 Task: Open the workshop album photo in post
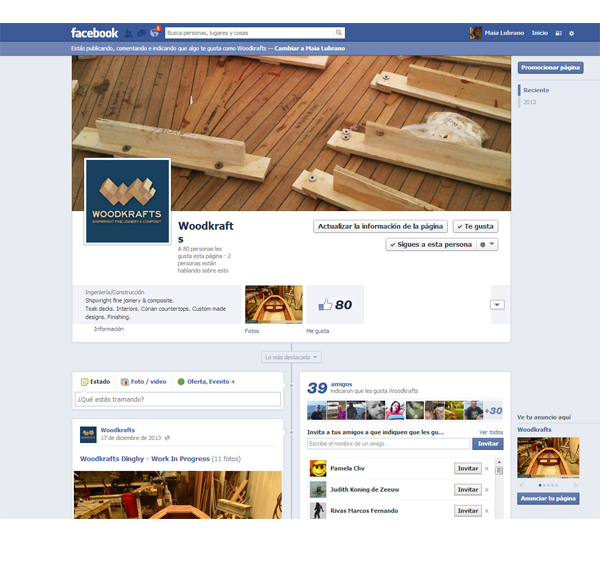pyautogui.click(x=178, y=495)
